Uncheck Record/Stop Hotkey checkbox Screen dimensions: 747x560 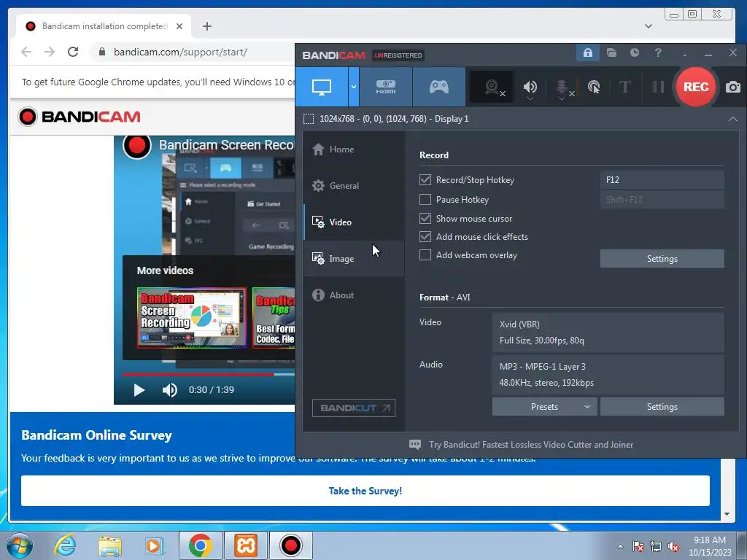[425, 179]
